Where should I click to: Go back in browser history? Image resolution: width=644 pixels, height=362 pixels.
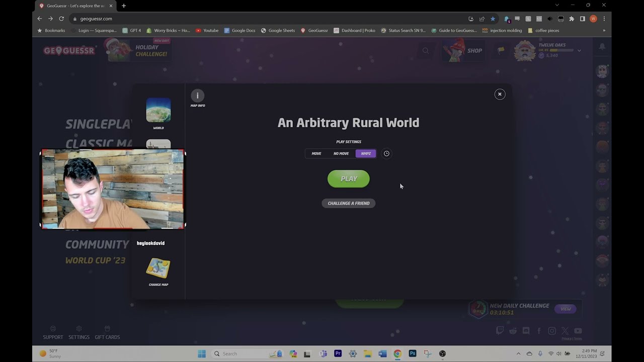click(x=40, y=19)
